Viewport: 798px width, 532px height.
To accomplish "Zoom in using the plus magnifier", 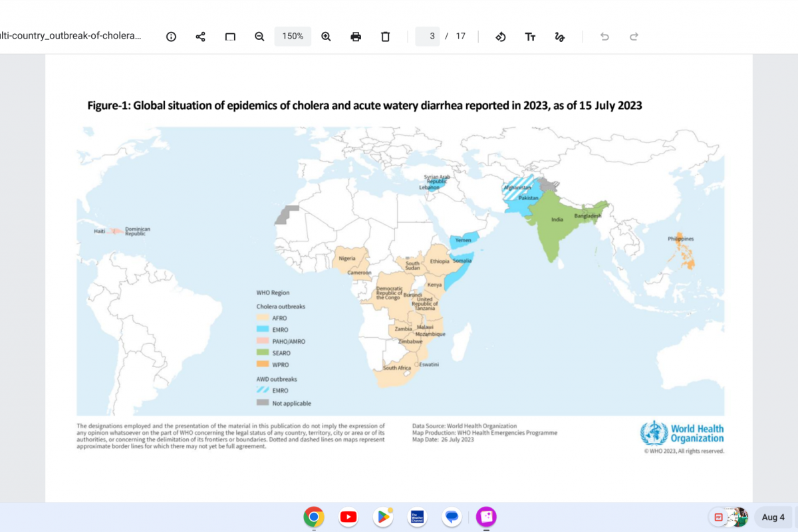I will 326,37.
